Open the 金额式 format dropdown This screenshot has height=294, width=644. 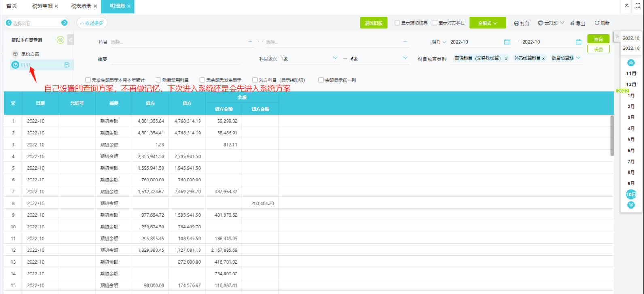point(487,23)
